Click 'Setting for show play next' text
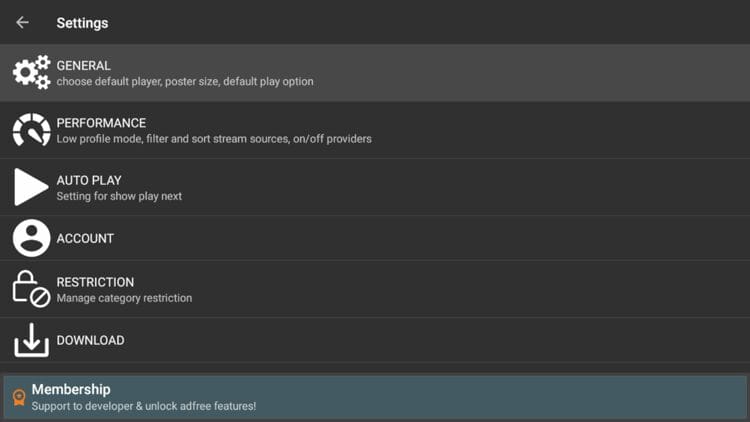Image resolution: width=750 pixels, height=422 pixels. pyautogui.click(x=119, y=196)
